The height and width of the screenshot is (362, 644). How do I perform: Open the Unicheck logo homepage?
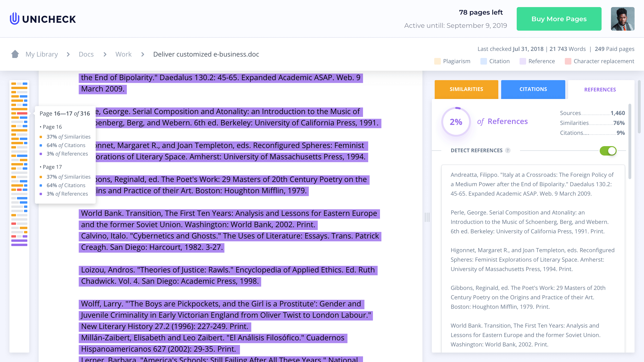click(x=43, y=19)
